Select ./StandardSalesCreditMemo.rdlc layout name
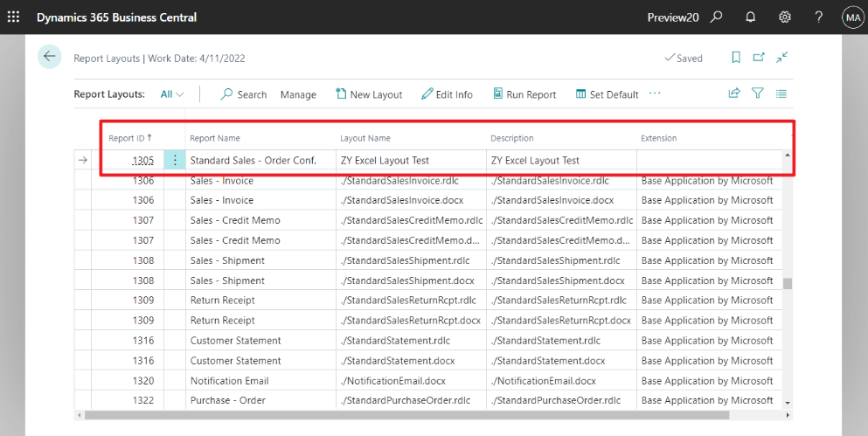 411,220
